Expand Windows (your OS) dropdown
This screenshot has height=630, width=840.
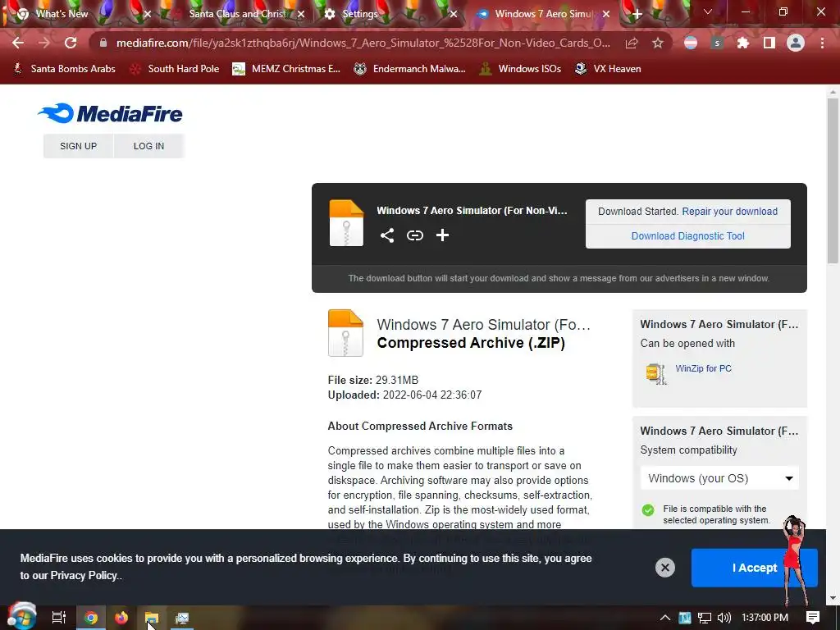(x=719, y=478)
